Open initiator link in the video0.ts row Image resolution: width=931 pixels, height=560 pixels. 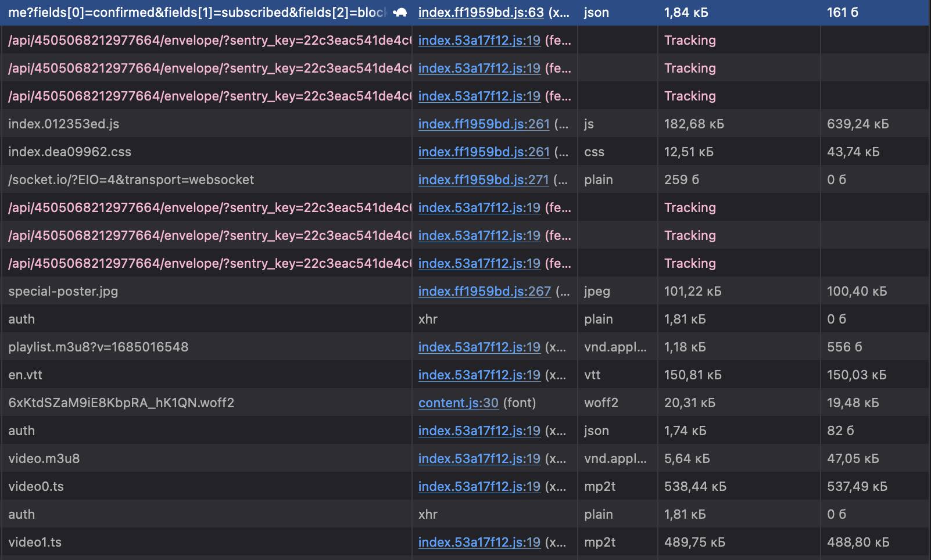479,486
